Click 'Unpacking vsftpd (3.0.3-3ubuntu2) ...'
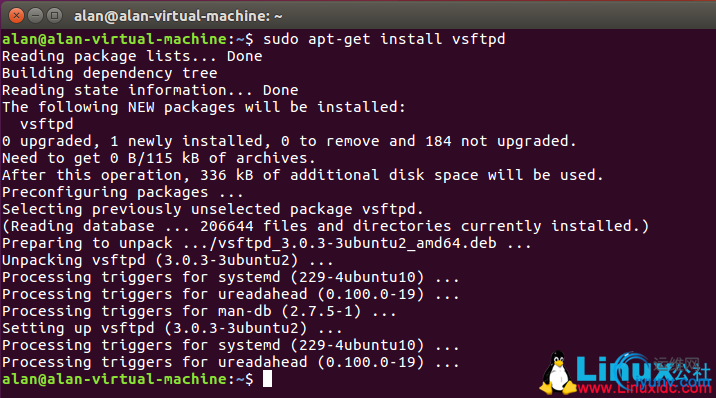716x398 pixels. [168, 260]
